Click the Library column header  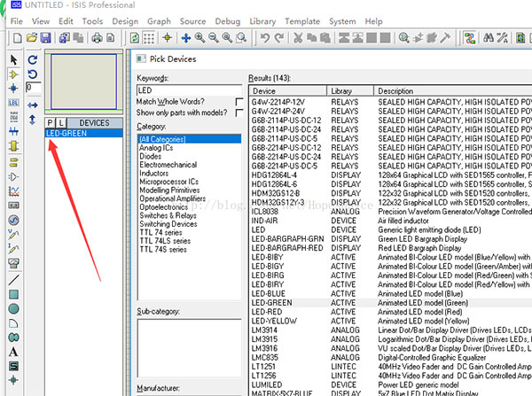pos(341,91)
